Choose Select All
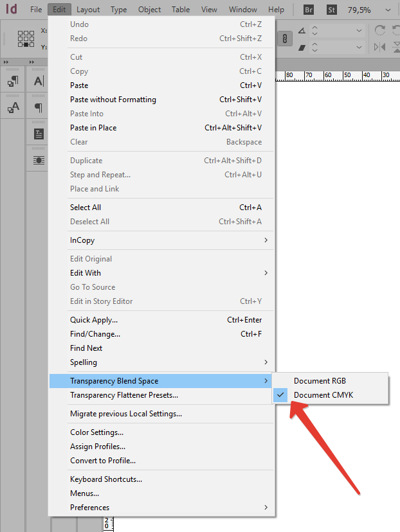This screenshot has width=400, height=532. (x=161, y=208)
